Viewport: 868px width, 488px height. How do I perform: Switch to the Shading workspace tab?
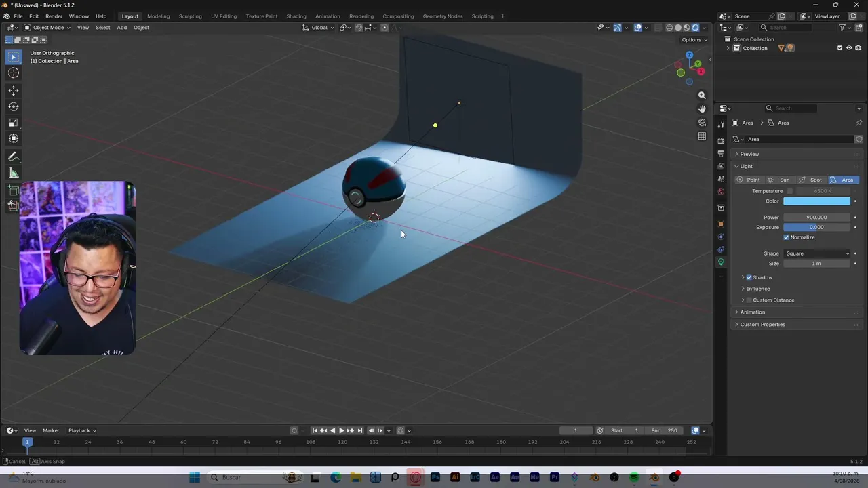(296, 16)
